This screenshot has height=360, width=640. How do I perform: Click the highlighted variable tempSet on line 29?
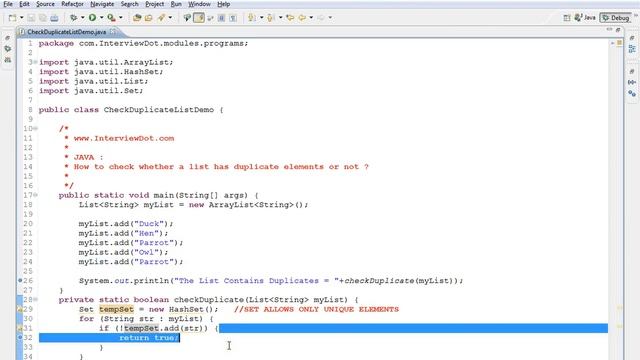pos(116,309)
